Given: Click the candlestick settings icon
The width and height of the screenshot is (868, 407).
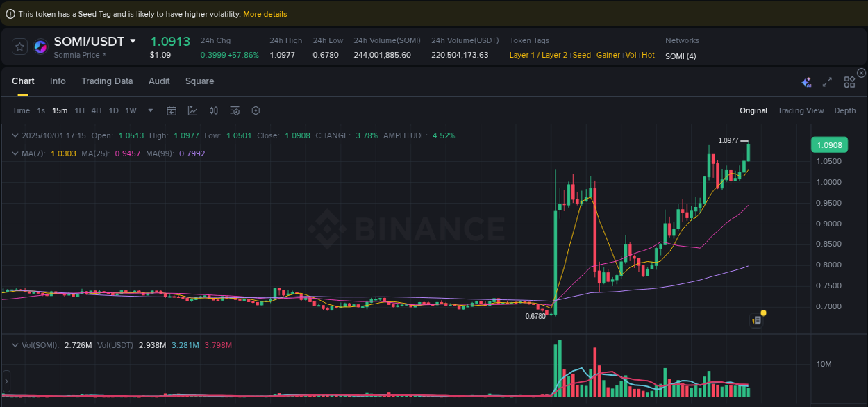Looking at the screenshot, I should (x=213, y=110).
